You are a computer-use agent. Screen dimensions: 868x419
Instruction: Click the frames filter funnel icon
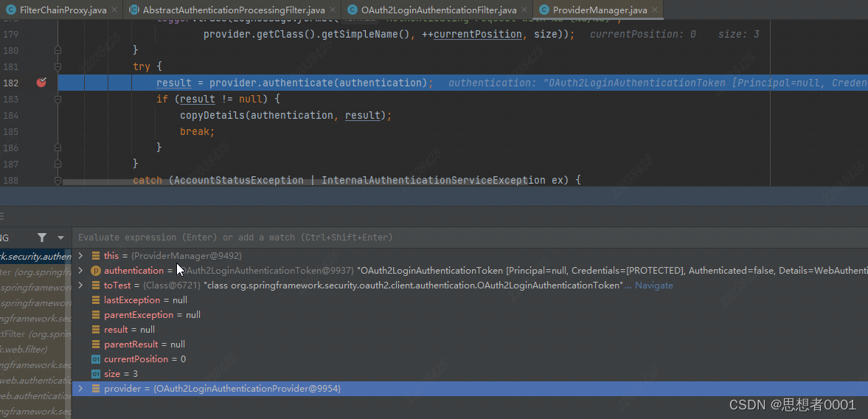point(42,238)
